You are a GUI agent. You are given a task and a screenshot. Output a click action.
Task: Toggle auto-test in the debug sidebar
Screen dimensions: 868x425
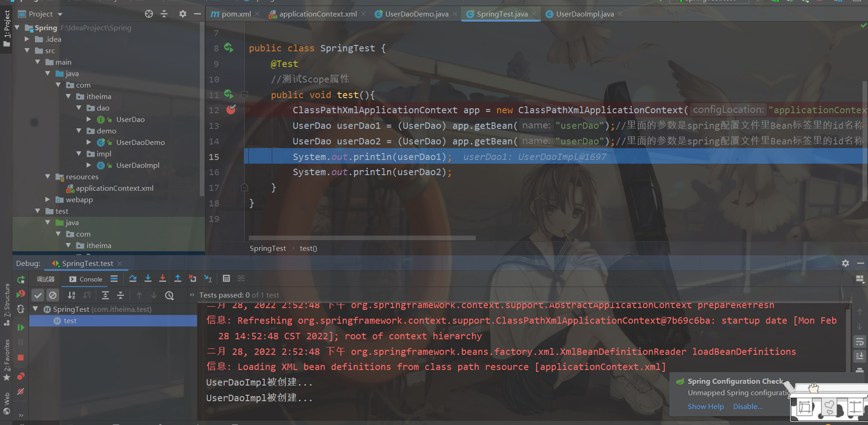[21, 309]
